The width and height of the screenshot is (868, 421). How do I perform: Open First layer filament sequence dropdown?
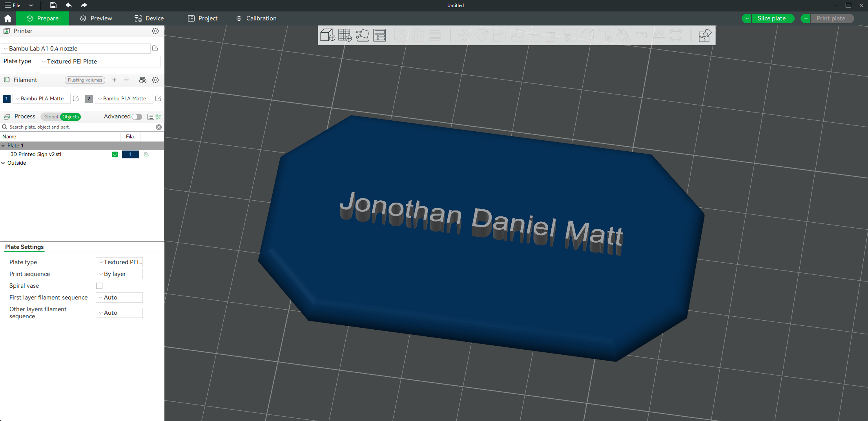click(119, 298)
